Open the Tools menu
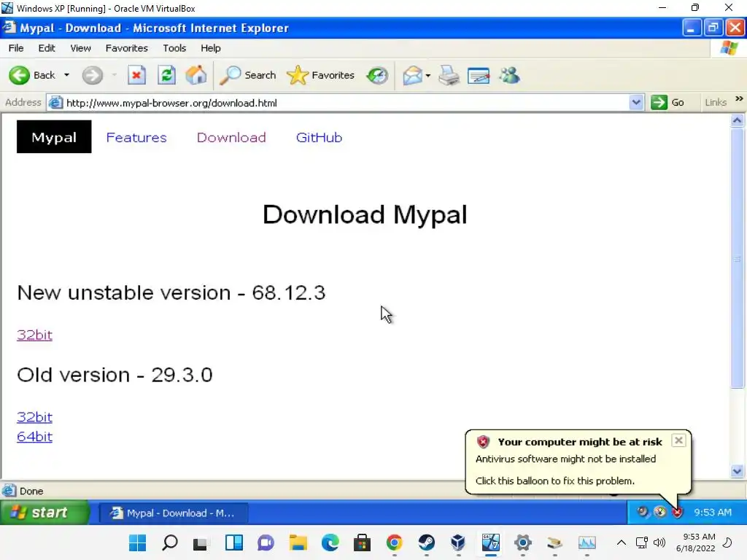The image size is (747, 560). pos(174,48)
